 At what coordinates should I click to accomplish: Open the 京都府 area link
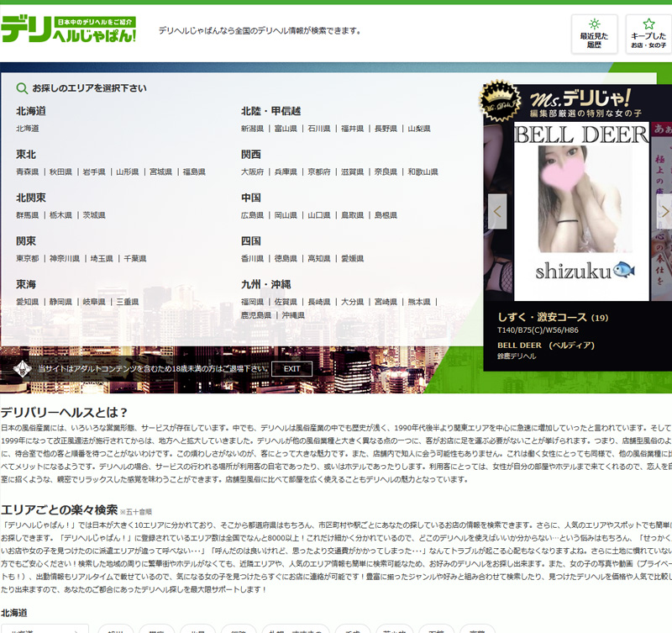click(x=319, y=172)
